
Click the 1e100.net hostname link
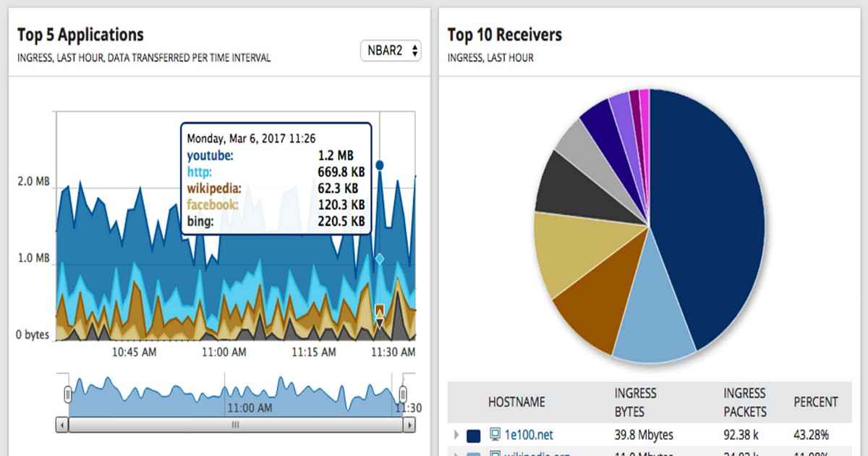click(x=528, y=435)
